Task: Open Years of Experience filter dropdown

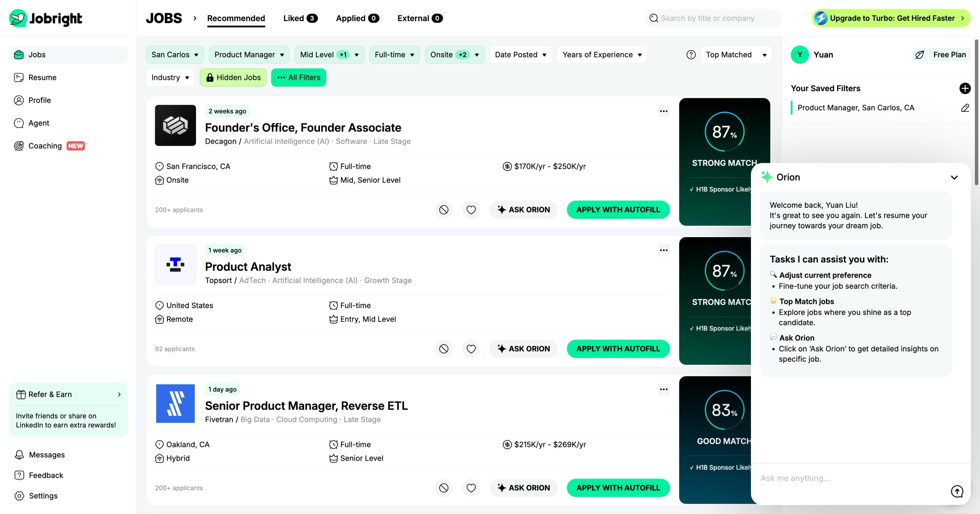Action: [602, 55]
